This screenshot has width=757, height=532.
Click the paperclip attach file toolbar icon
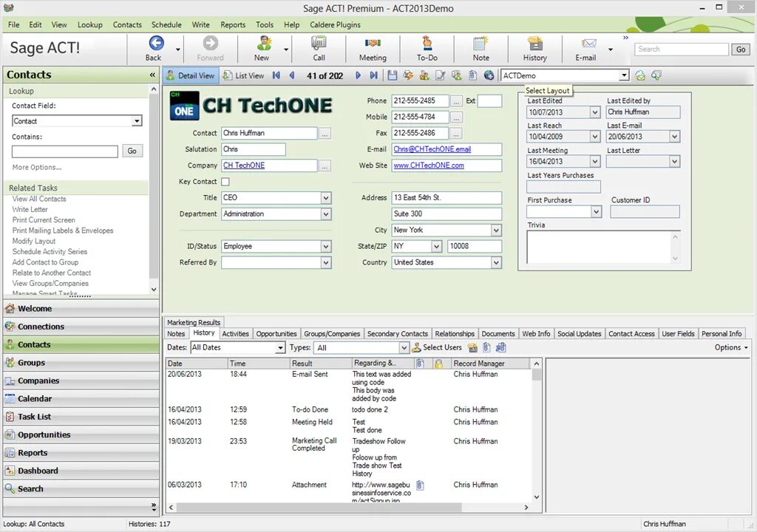473,75
